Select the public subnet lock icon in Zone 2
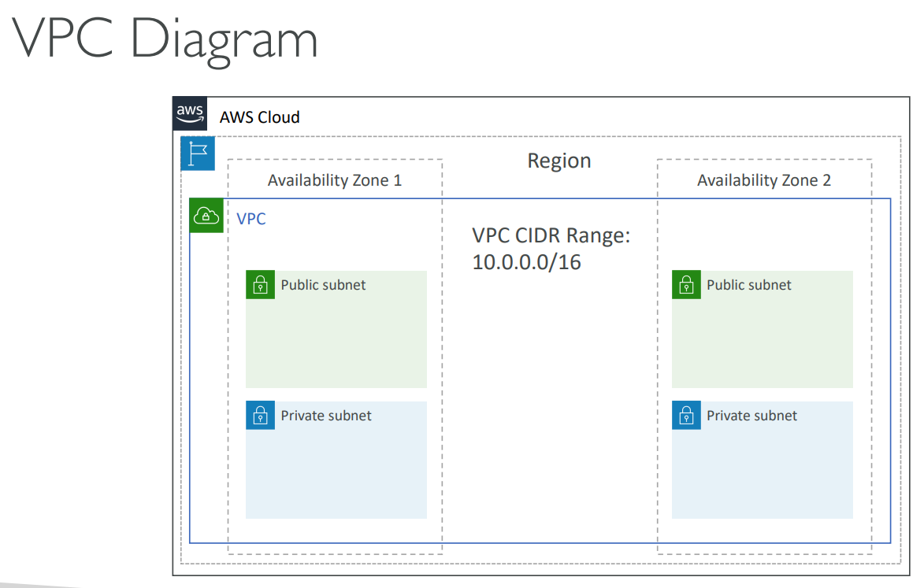The height and width of the screenshot is (588, 924). pyautogui.click(x=686, y=285)
